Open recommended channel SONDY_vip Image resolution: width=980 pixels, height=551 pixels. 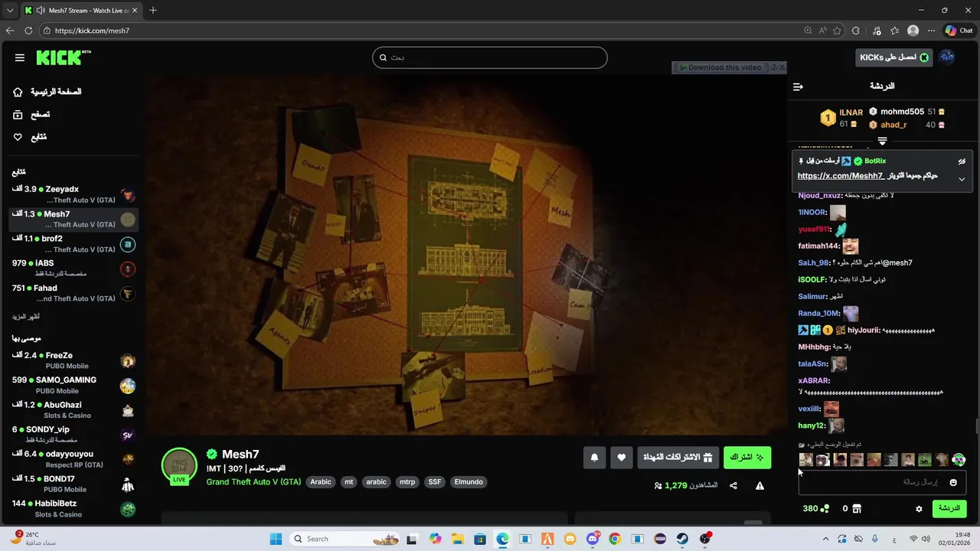(73, 435)
